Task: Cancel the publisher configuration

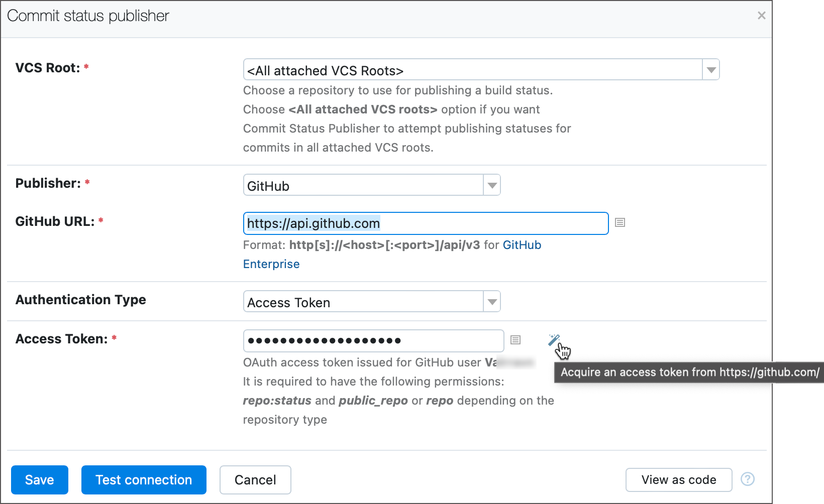Action: [255, 479]
